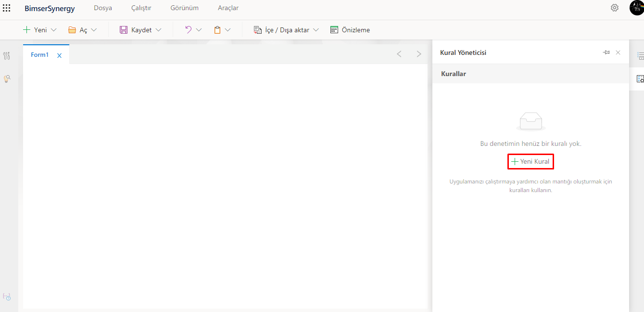Image resolution: width=644 pixels, height=312 pixels.
Task: Open the Dosya menu
Action: [103, 8]
